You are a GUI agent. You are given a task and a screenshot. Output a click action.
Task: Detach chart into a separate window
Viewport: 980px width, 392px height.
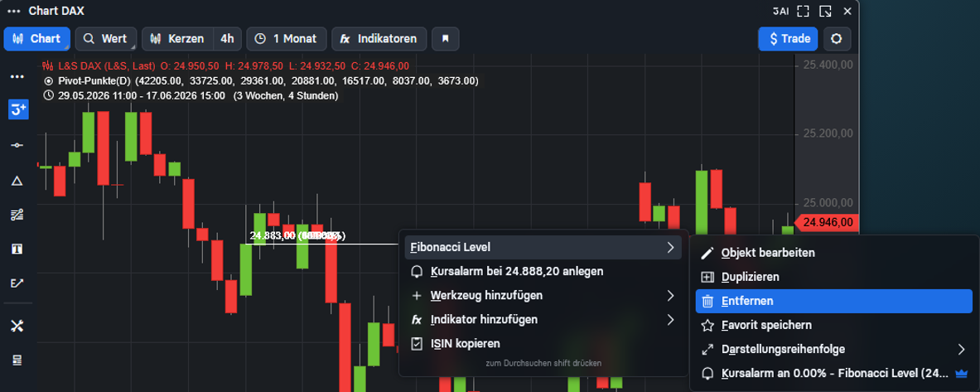tap(826, 12)
